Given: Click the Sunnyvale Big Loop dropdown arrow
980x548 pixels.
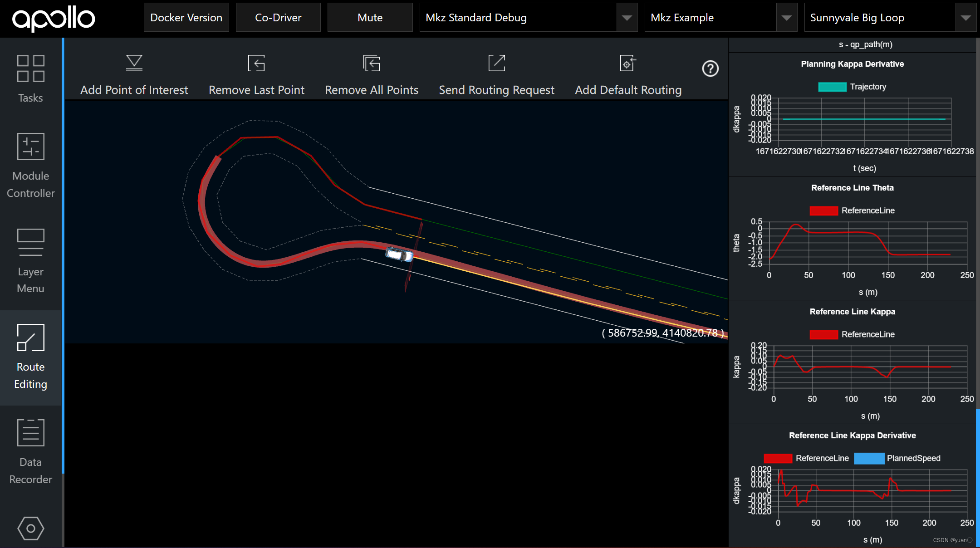Looking at the screenshot, I should 966,18.
